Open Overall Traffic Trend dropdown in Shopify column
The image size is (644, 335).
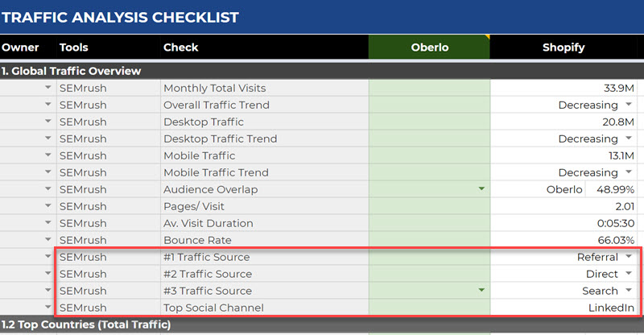coord(628,105)
